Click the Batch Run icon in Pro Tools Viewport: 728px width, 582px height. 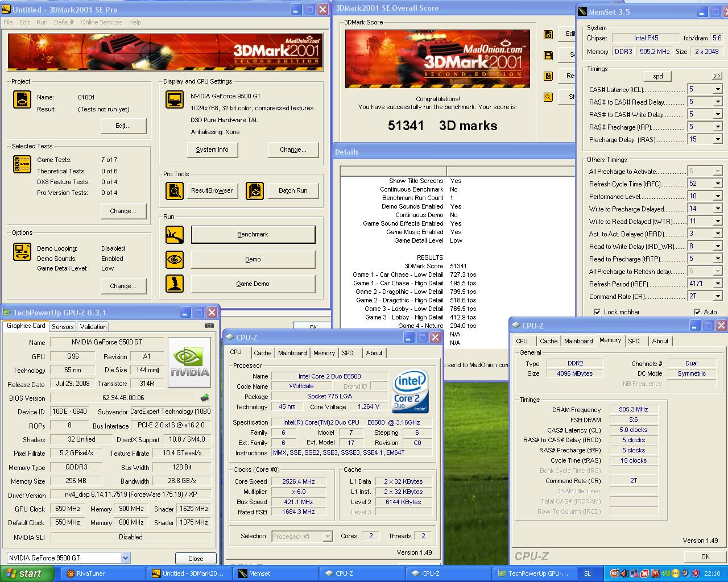(x=255, y=190)
